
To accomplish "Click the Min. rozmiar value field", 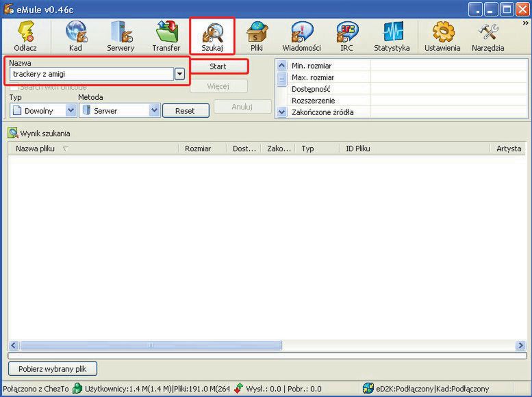I will (448, 66).
